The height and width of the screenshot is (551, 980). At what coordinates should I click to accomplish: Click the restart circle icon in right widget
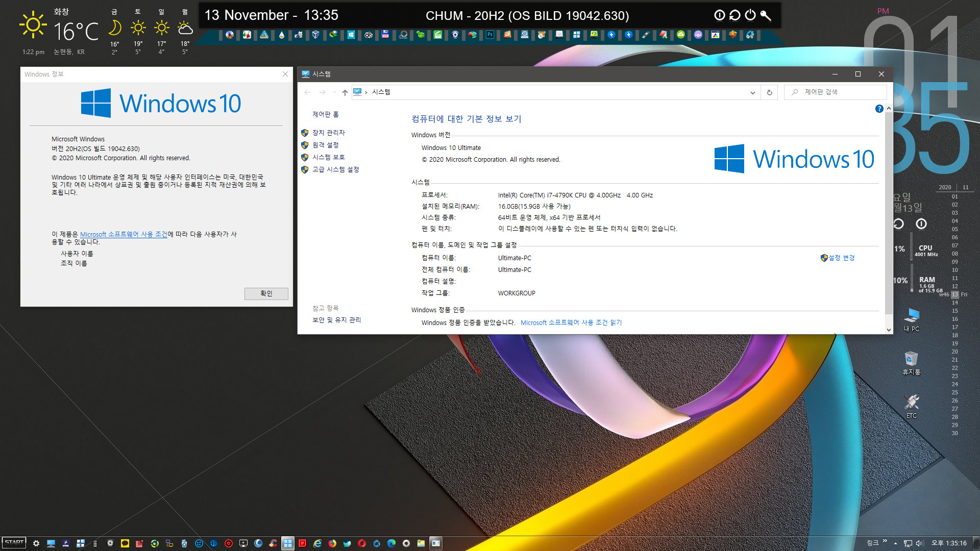pos(898,224)
